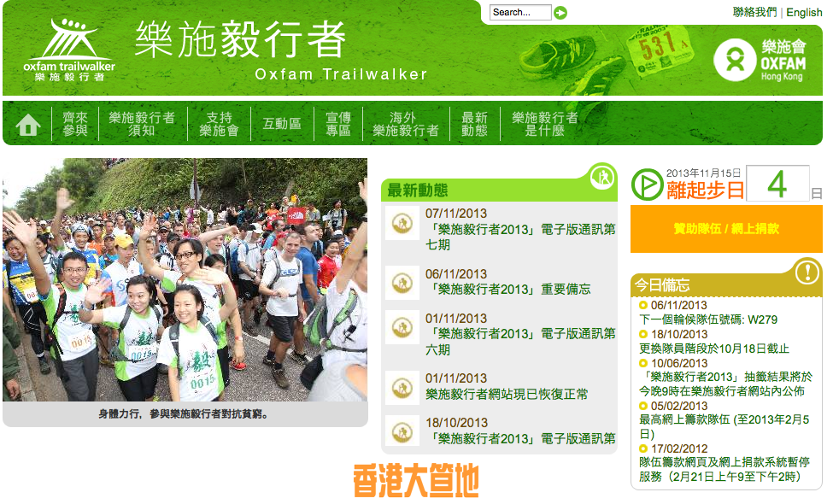
Task: Click the 聯絡我們 link
Action: tap(754, 12)
